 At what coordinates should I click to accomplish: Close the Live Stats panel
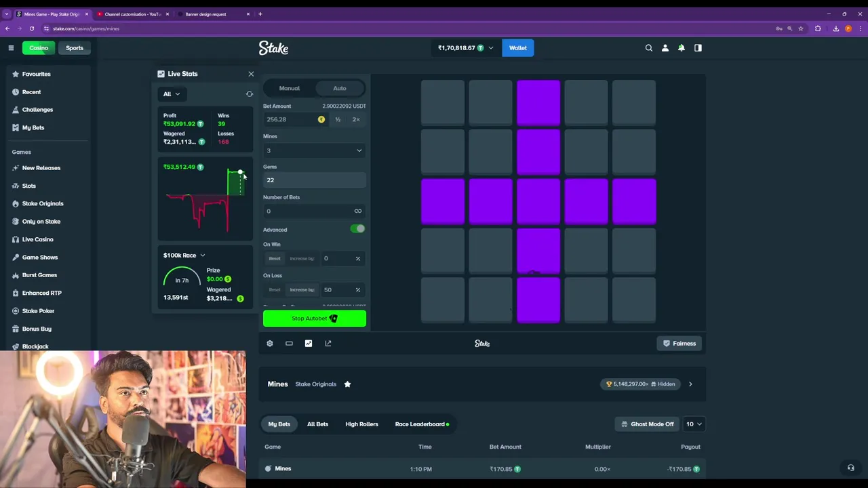click(251, 74)
